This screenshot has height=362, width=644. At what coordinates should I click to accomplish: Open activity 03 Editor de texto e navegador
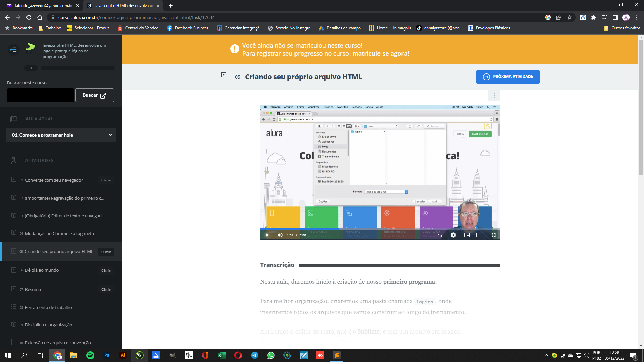coord(61,216)
